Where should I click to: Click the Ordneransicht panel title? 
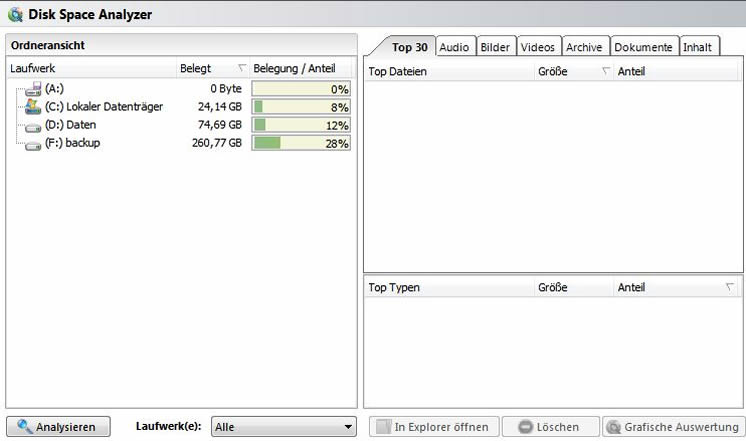point(48,45)
